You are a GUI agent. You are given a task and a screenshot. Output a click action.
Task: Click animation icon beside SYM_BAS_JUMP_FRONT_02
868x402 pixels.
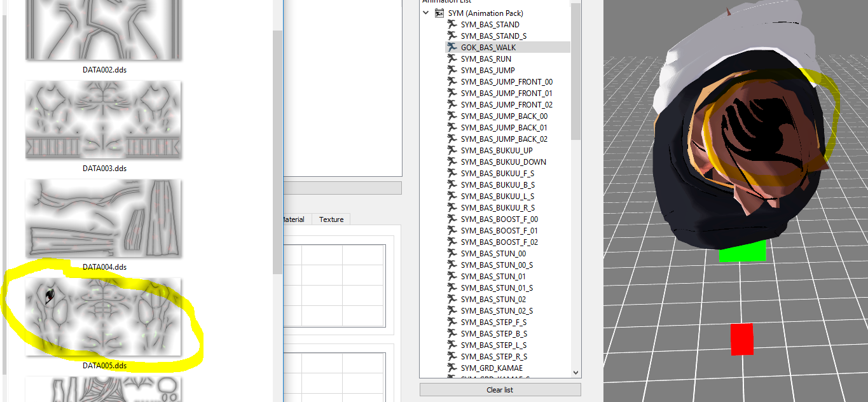pos(453,104)
